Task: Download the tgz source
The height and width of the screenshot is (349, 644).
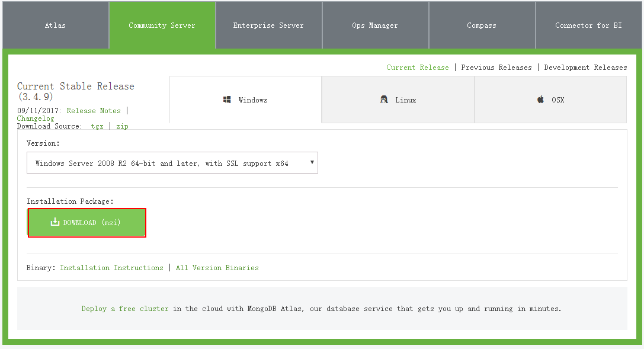Action: coord(97,126)
